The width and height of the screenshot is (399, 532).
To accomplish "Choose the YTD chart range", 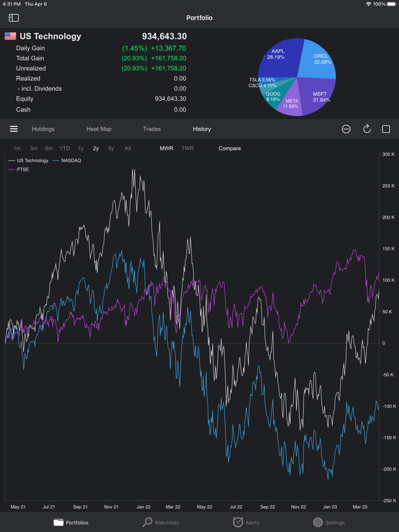I will [x=64, y=148].
